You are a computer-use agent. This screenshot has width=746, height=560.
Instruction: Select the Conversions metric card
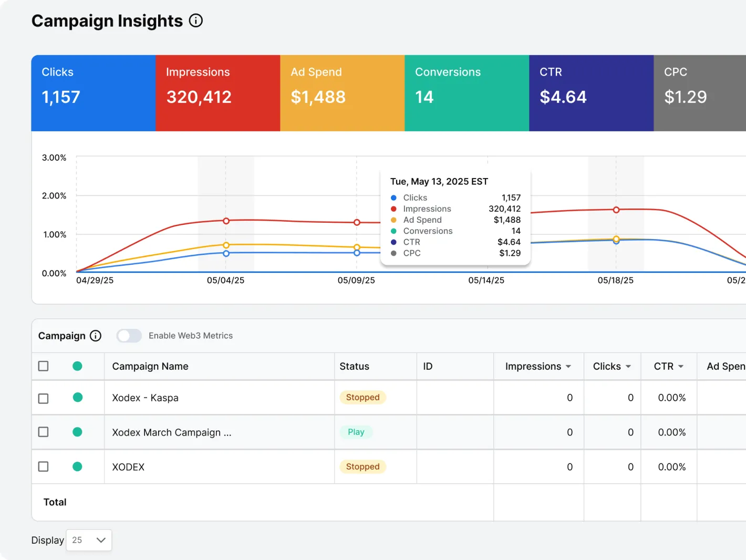[x=467, y=93]
